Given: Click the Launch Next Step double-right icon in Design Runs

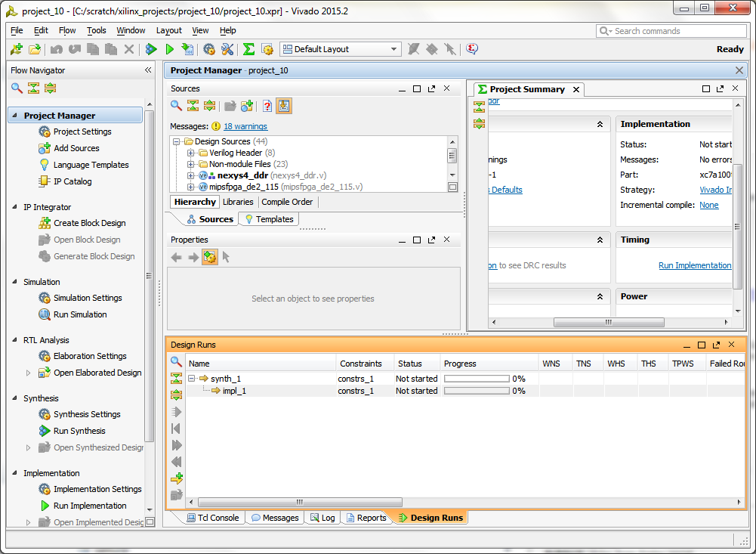Looking at the screenshot, I should (177, 445).
